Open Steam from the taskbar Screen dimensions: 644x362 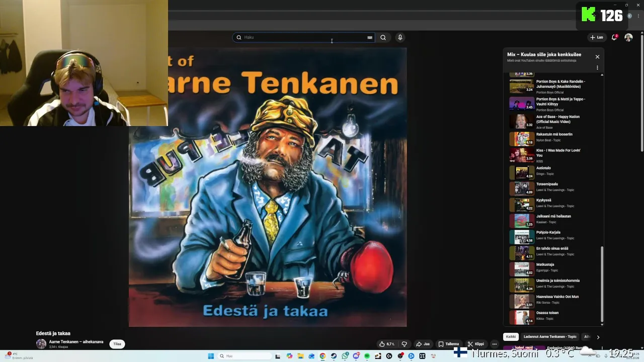[x=334, y=356]
